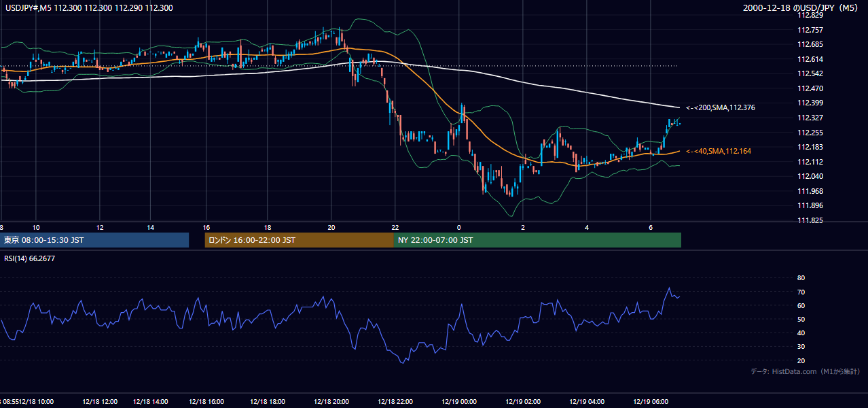The height and width of the screenshot is (408, 868).
Task: Click the 112.542 price axis label
Action: click(810, 73)
